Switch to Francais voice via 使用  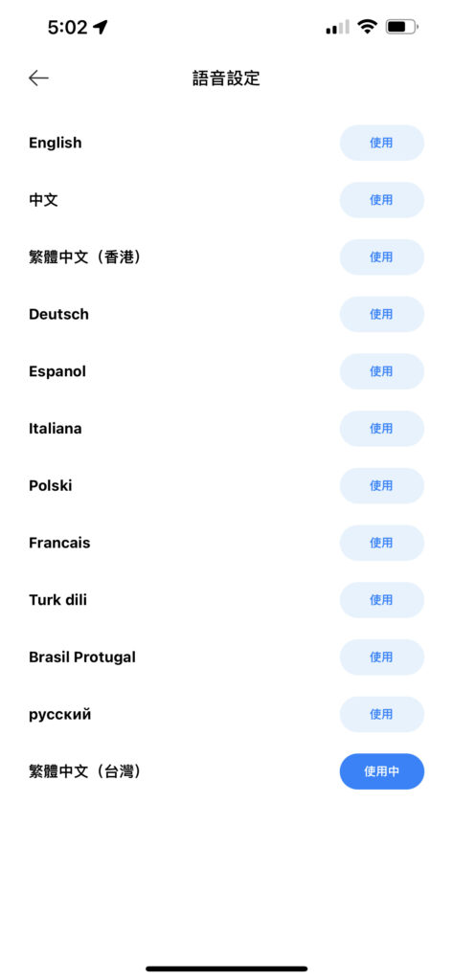tap(382, 544)
